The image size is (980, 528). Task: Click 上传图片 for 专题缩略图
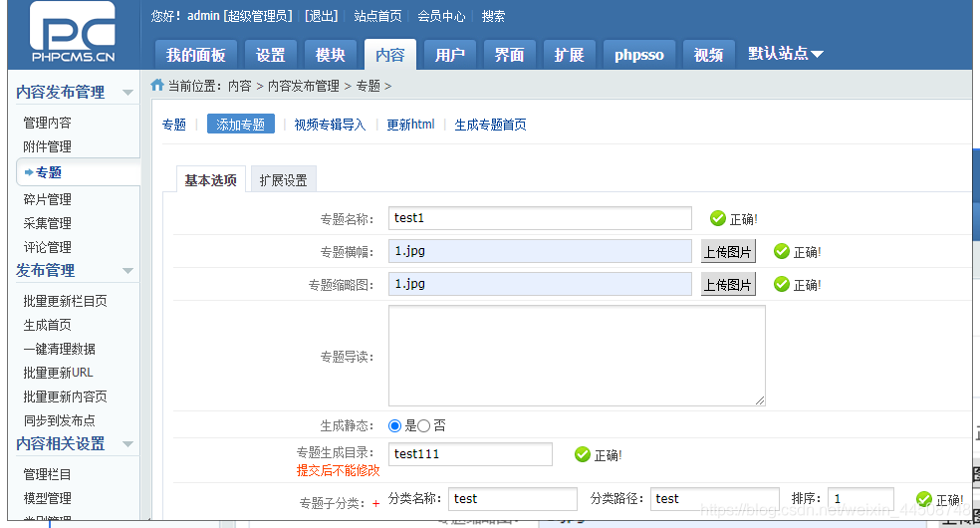click(728, 284)
